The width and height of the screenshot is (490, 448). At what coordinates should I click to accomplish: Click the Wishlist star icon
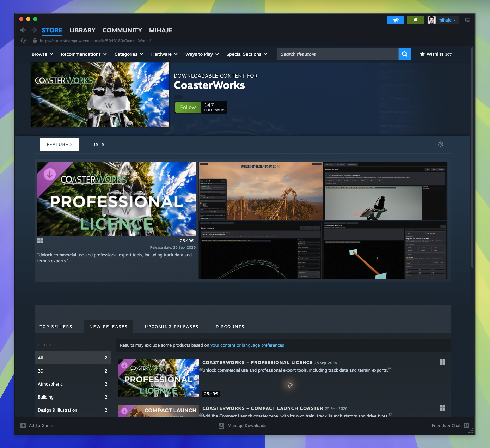pyautogui.click(x=422, y=54)
